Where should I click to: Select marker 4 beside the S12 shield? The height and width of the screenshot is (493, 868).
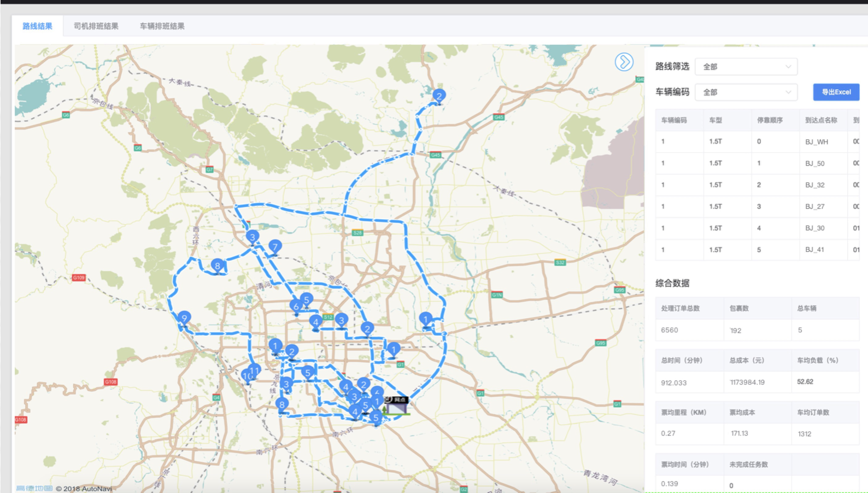[315, 322]
